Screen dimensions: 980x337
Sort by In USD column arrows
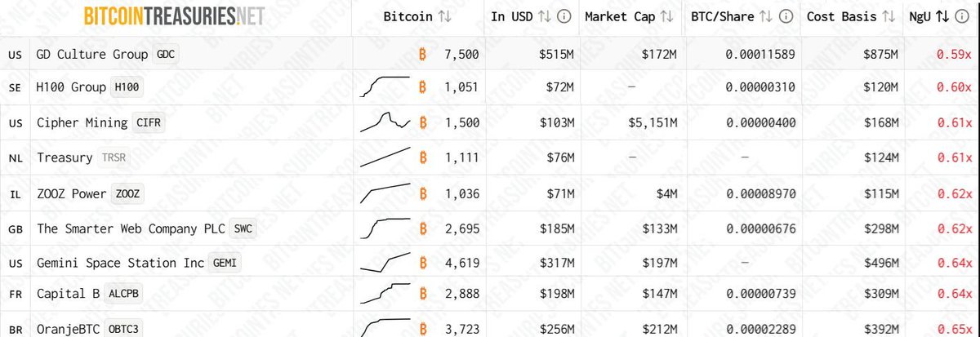547,16
